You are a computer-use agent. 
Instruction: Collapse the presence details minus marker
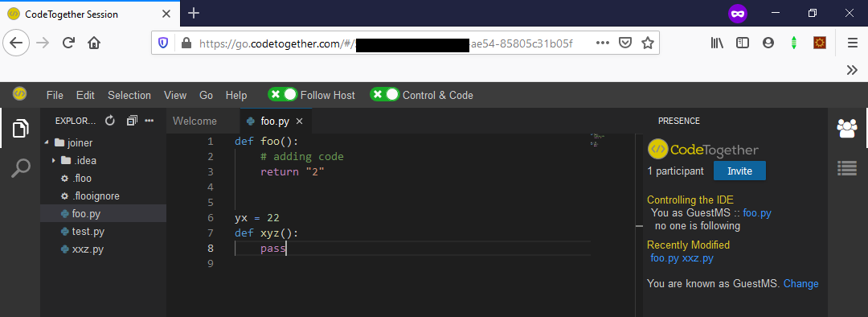tap(639, 226)
